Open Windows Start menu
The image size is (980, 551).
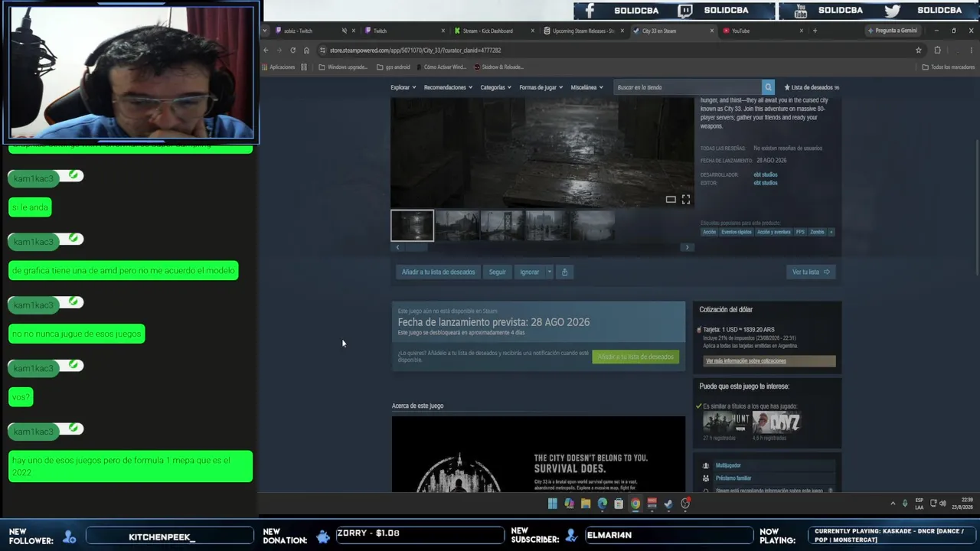pyautogui.click(x=553, y=504)
